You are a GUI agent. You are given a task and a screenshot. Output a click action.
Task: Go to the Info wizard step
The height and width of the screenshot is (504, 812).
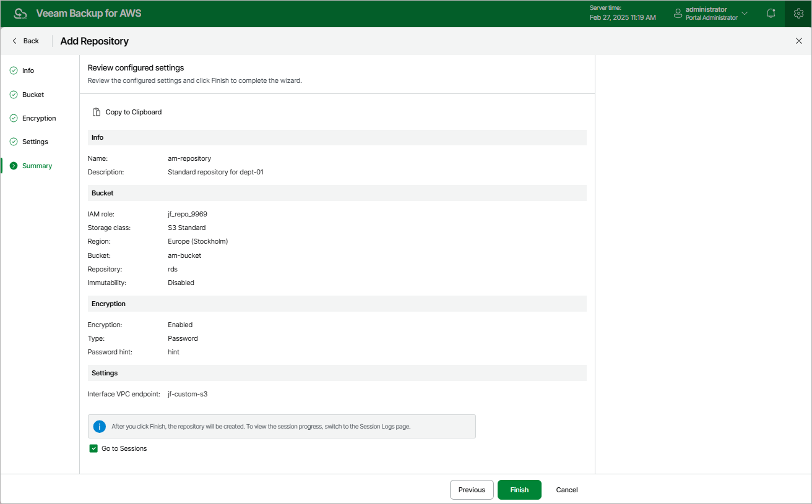coord(28,70)
